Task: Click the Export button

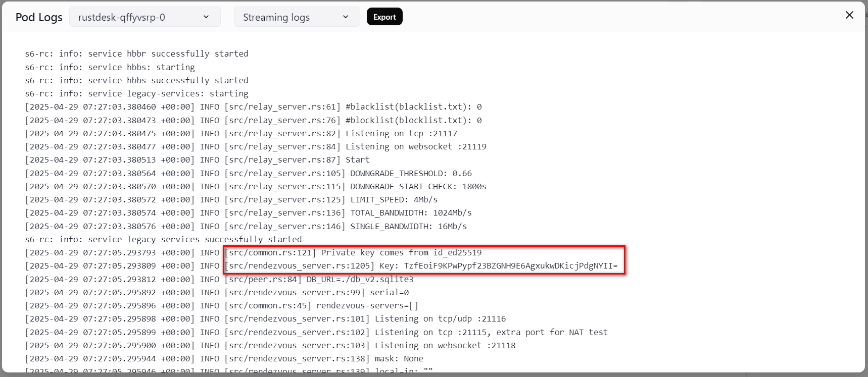Action: pos(384,17)
